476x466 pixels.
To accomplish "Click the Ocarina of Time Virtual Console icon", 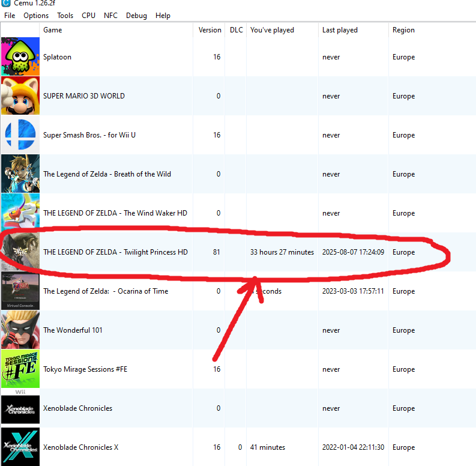I will tap(20, 291).
